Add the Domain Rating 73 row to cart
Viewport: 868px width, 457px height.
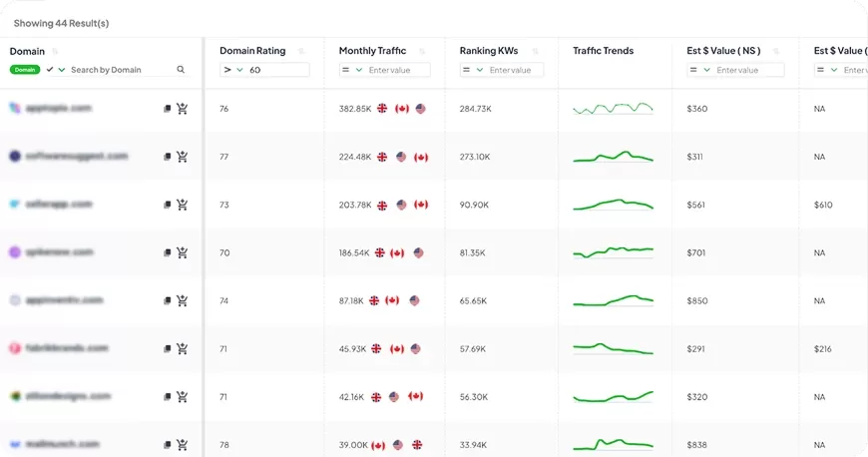pos(183,205)
